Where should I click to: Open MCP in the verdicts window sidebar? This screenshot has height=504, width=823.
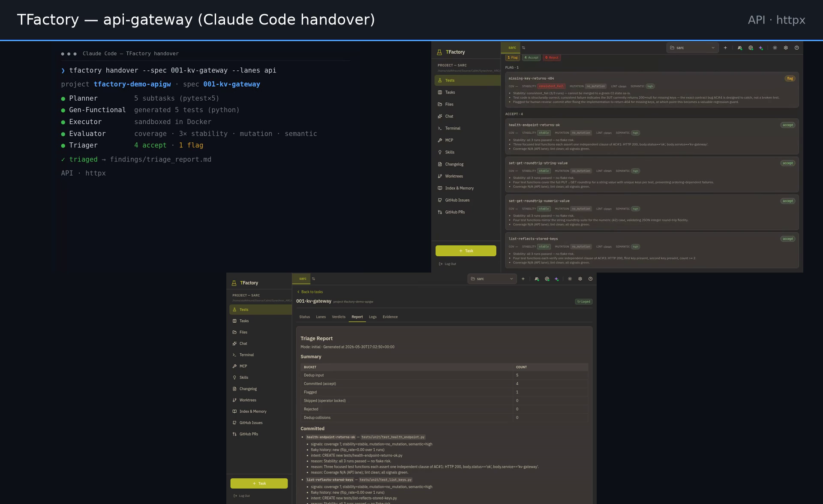pos(467,141)
